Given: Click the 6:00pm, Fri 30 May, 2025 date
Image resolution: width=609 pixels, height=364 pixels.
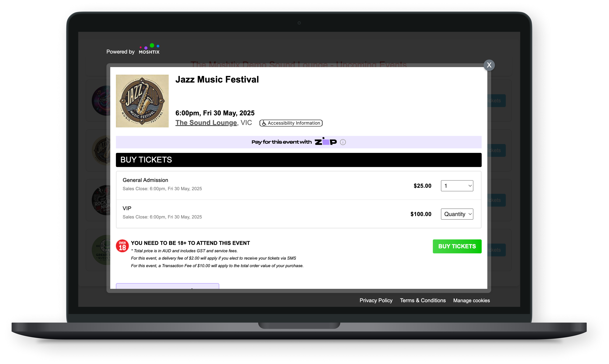Looking at the screenshot, I should pyautogui.click(x=215, y=113).
